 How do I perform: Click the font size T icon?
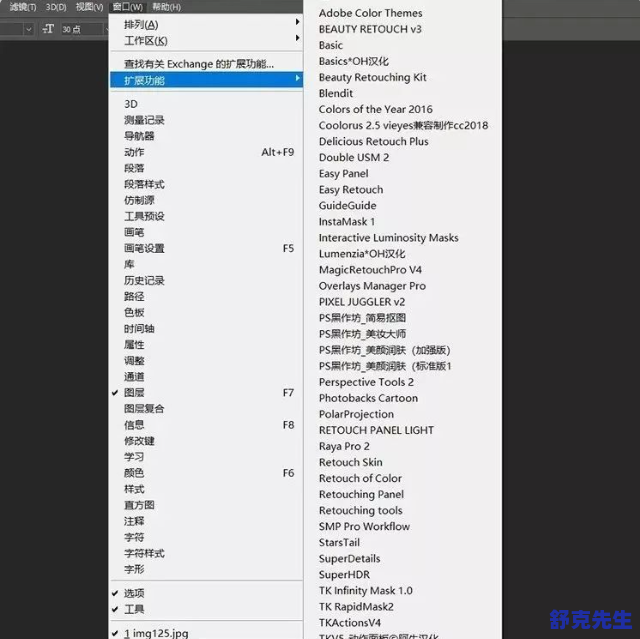click(47, 29)
